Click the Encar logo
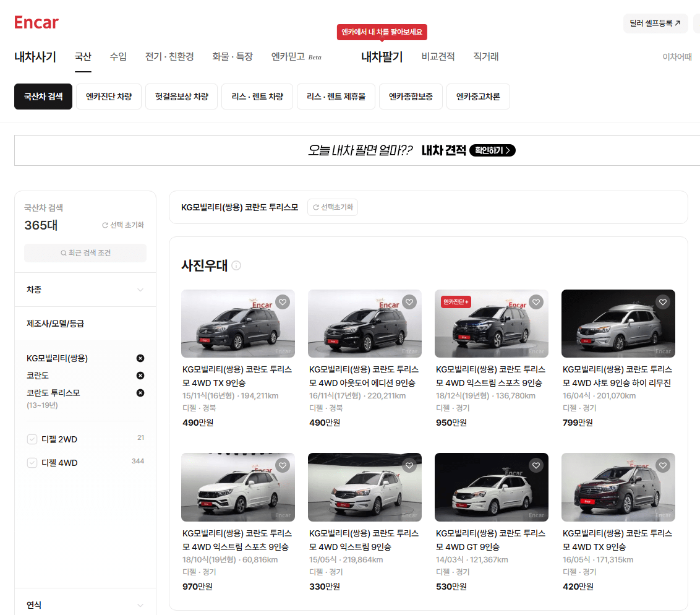Screen dimensions: 700x615 pyautogui.click(x=36, y=22)
